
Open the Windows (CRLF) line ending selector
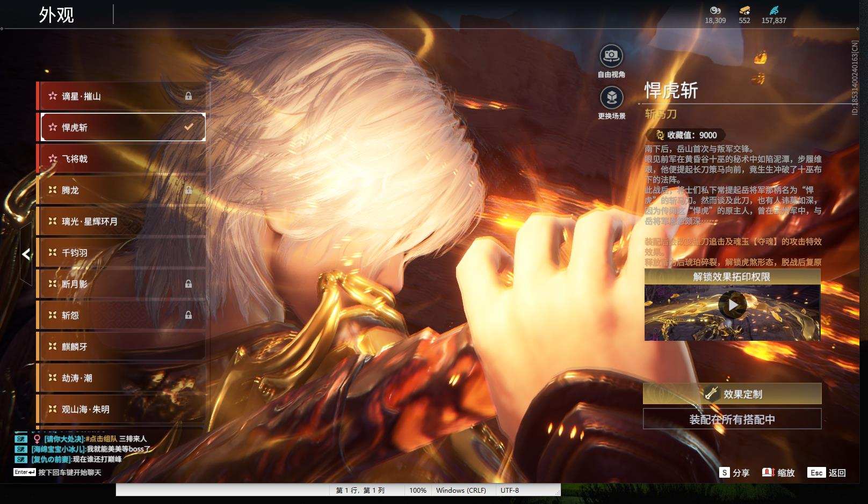(x=461, y=490)
